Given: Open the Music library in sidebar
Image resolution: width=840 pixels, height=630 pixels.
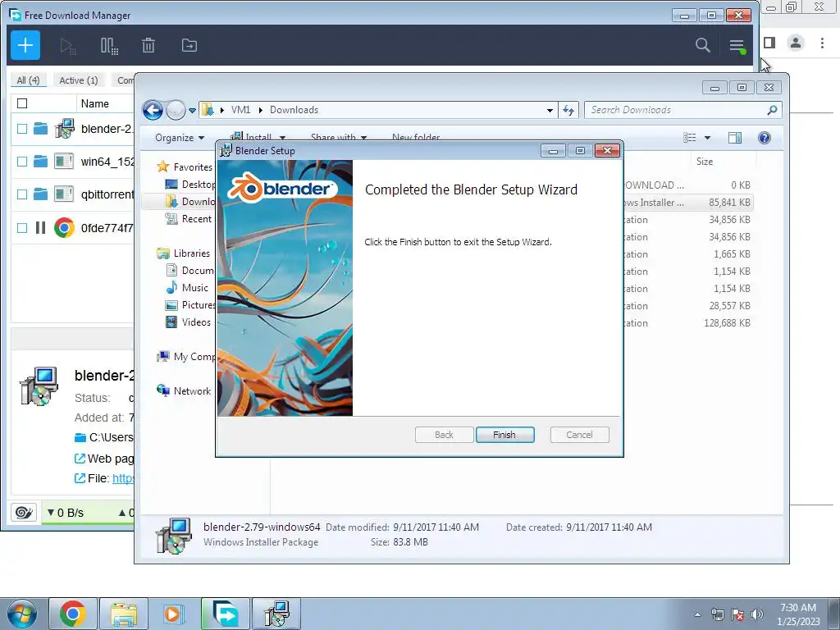Looking at the screenshot, I should click(x=187, y=288).
